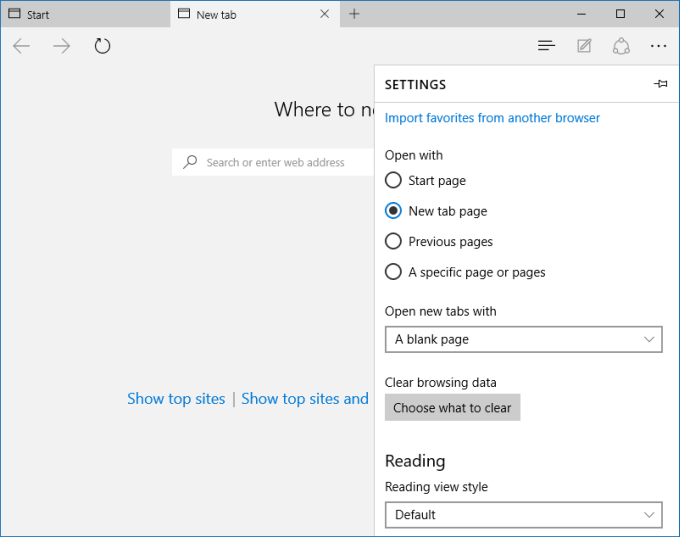Select Start page radio option
Image resolution: width=680 pixels, height=537 pixels.
[425, 180]
